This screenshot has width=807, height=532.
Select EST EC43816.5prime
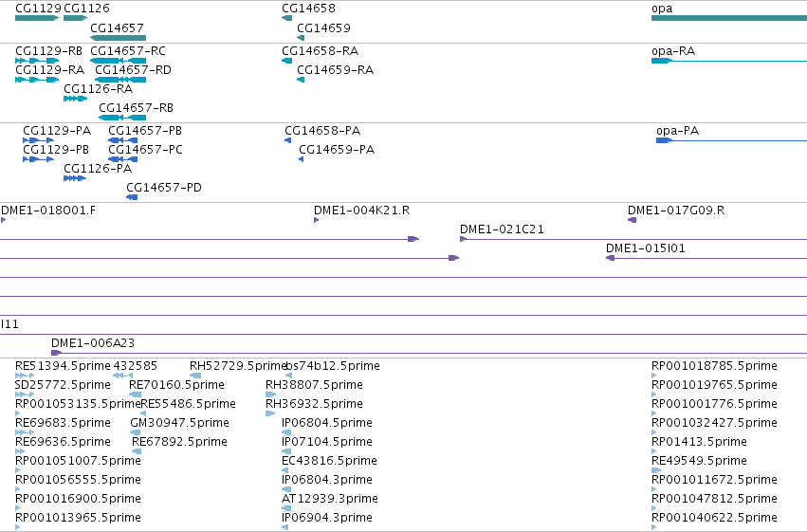tap(285, 470)
